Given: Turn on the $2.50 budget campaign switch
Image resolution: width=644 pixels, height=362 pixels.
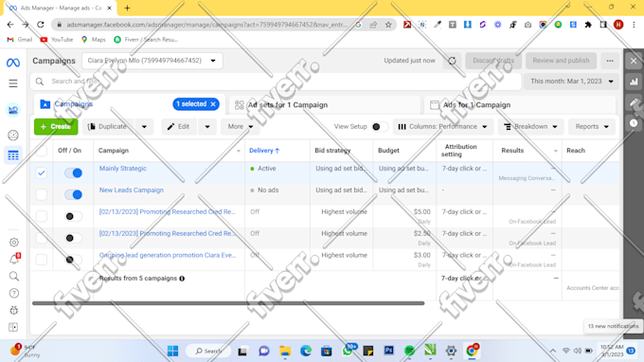Looking at the screenshot, I should [x=74, y=238].
